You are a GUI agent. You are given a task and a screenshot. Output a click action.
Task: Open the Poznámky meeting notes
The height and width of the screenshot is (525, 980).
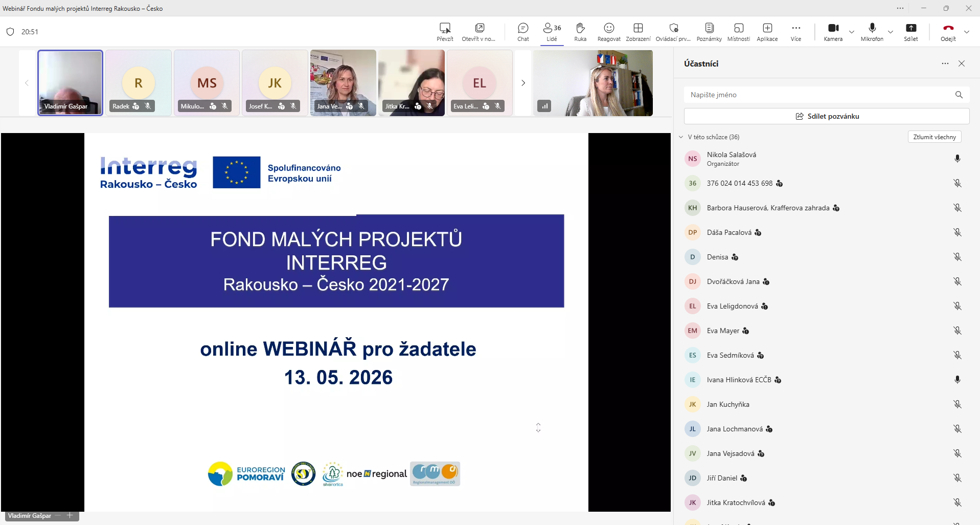709,32
